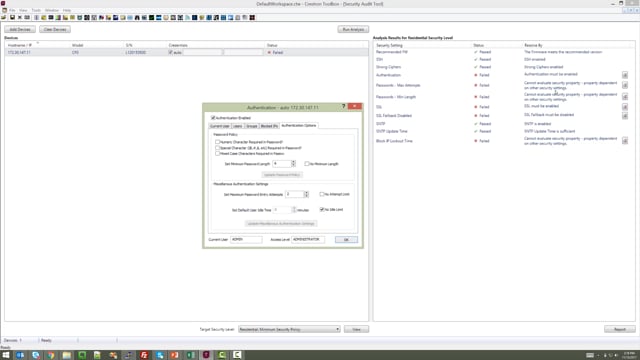Screen dimensions: 640x360
Task: Click the open-folder icon in the main toolbar
Action: coord(4,18)
